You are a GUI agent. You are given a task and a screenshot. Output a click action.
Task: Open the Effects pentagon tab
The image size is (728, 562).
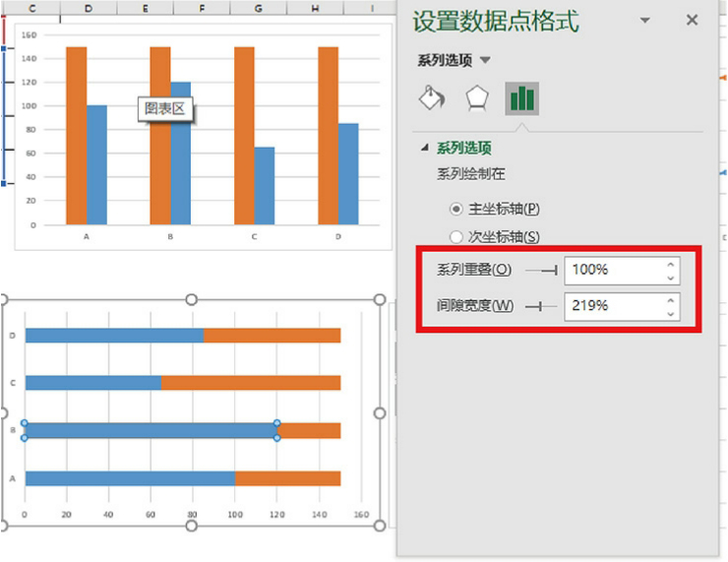[477, 98]
